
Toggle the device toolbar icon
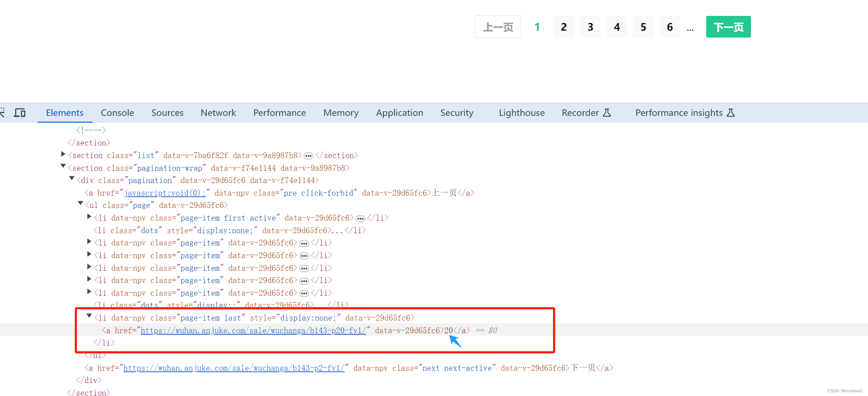tap(20, 113)
